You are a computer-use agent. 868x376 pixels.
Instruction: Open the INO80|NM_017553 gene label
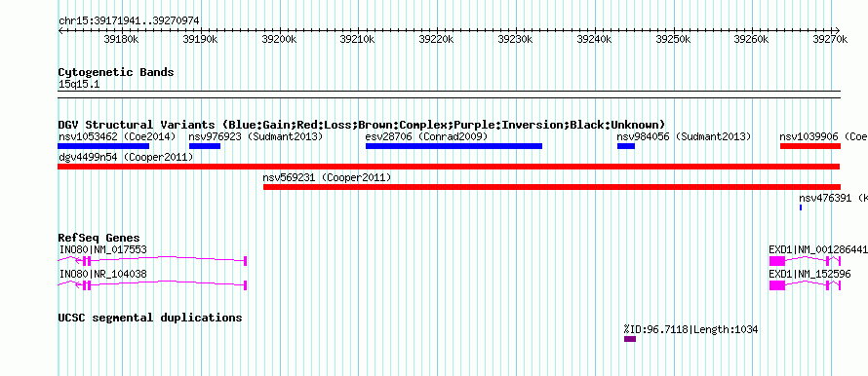[103, 250]
